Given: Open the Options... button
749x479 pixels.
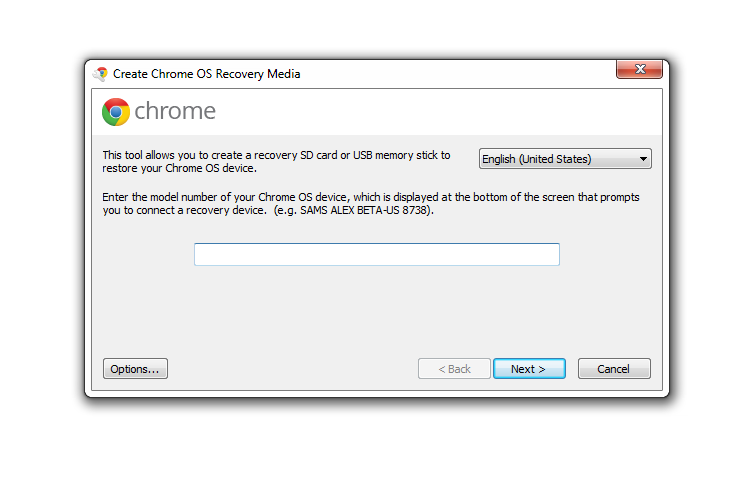Looking at the screenshot, I should (135, 369).
